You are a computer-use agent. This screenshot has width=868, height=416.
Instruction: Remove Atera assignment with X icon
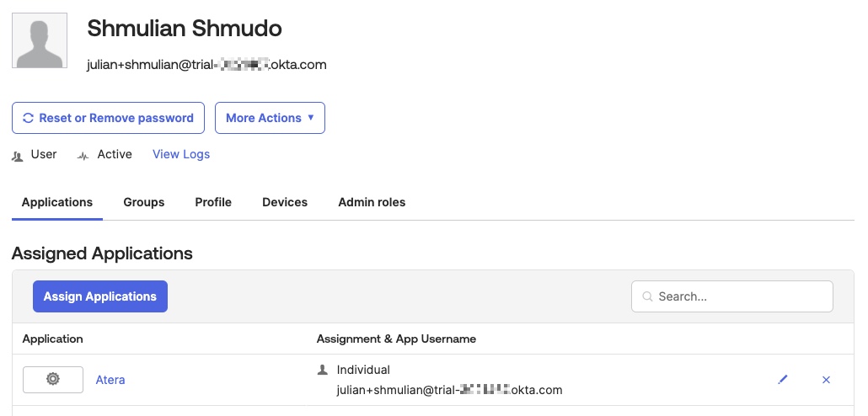[x=826, y=380]
